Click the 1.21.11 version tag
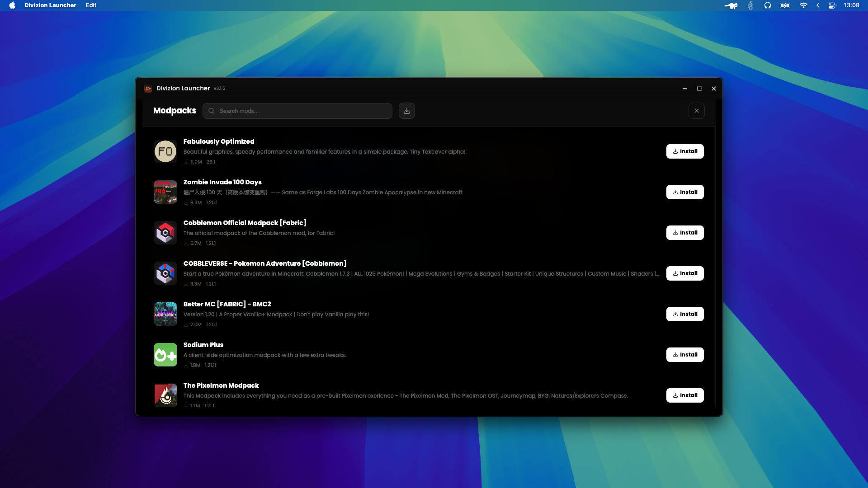 tap(211, 365)
